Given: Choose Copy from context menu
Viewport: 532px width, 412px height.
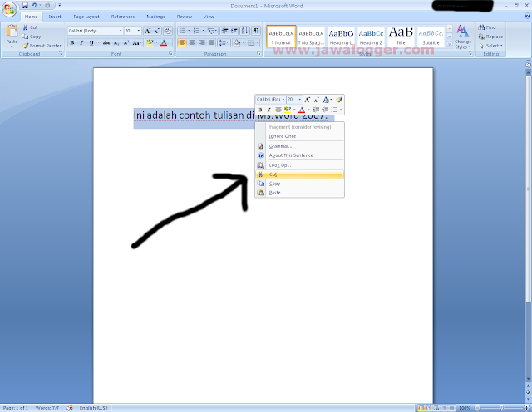Looking at the screenshot, I should [x=299, y=184].
